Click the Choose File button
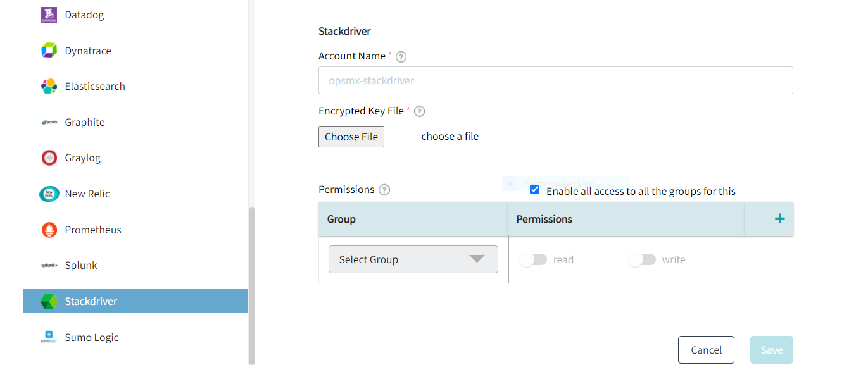The height and width of the screenshot is (365, 868). (x=351, y=136)
